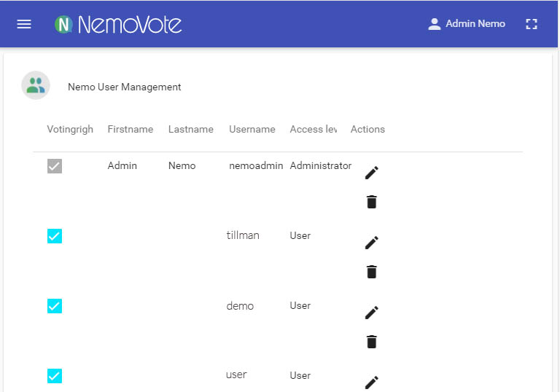This screenshot has height=392, width=560.
Task: Open the hamburger navigation menu
Action: [x=24, y=24]
